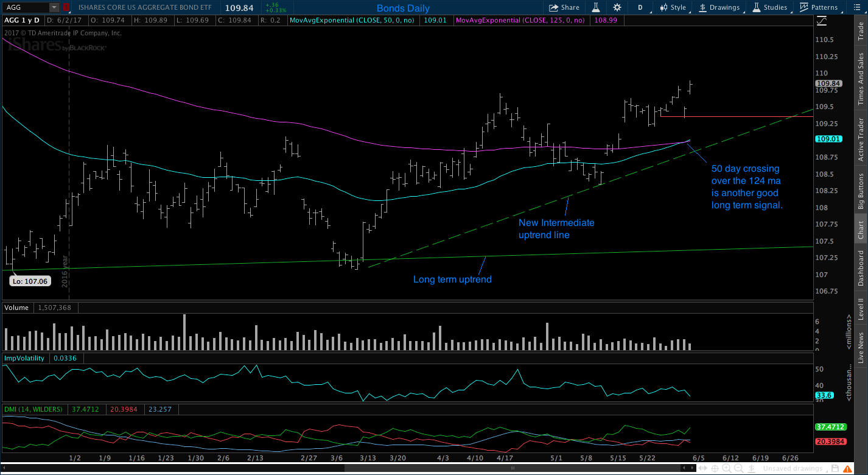Open the symbol selector dropdown arrow

tap(54, 7)
